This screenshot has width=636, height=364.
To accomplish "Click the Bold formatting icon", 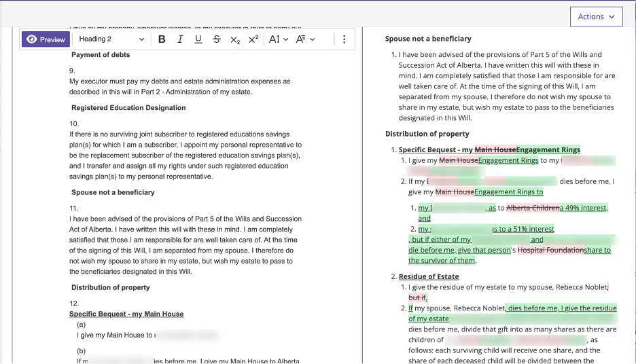I will point(162,39).
